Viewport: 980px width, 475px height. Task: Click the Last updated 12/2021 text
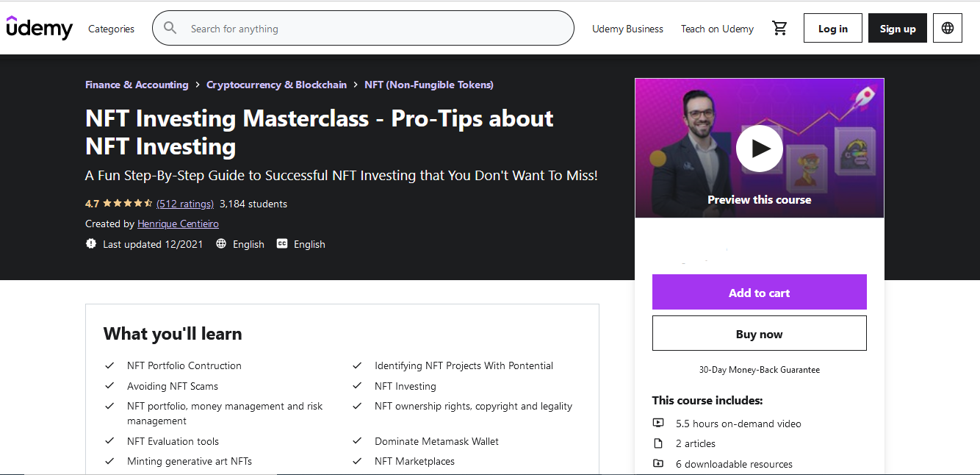[153, 244]
